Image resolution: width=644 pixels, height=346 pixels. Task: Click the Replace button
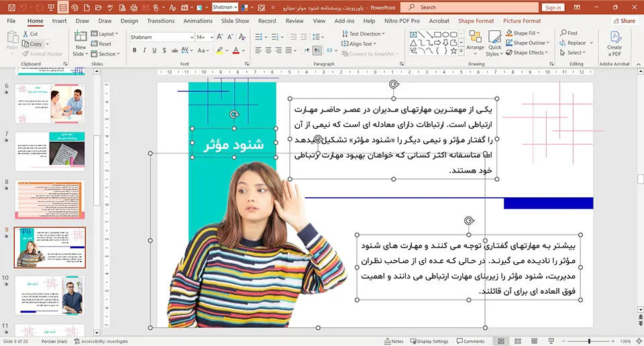(573, 43)
